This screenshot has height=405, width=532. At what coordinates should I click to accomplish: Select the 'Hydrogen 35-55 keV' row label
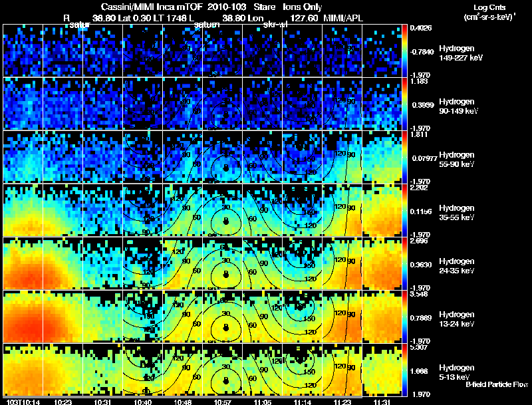pos(457,213)
